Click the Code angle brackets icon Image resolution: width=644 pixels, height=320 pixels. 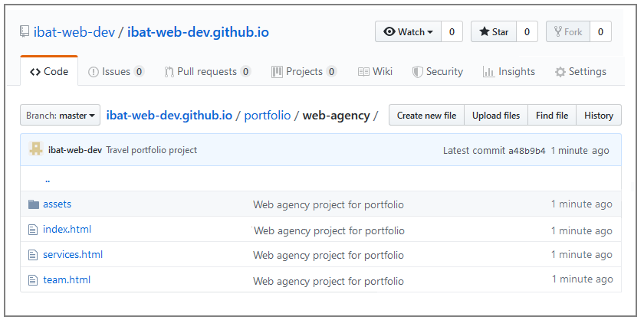35,72
